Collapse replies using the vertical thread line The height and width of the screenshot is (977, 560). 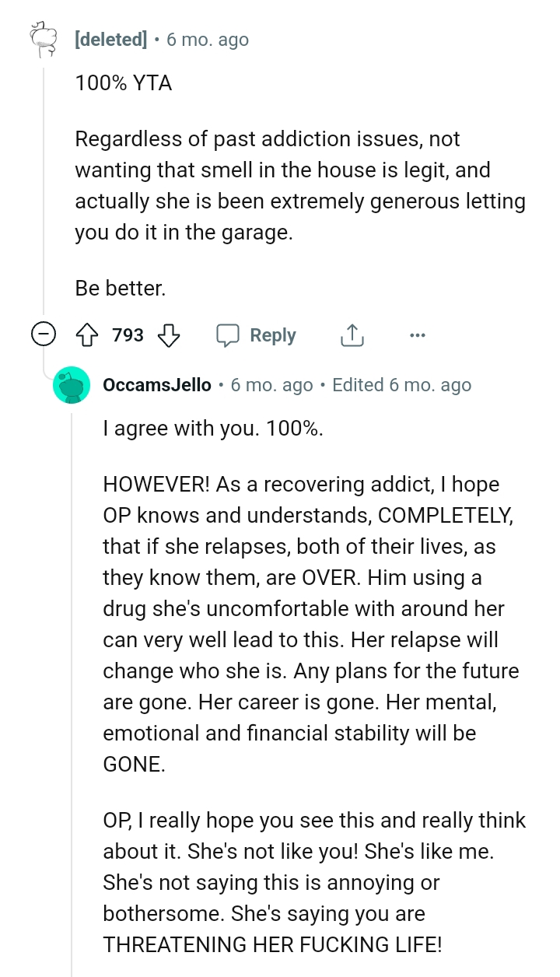44,194
